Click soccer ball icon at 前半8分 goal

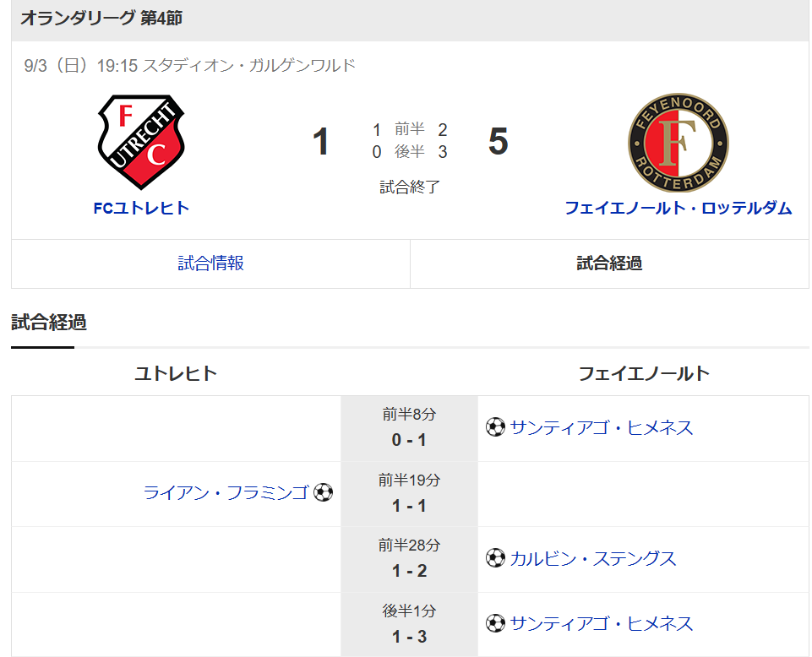495,427
